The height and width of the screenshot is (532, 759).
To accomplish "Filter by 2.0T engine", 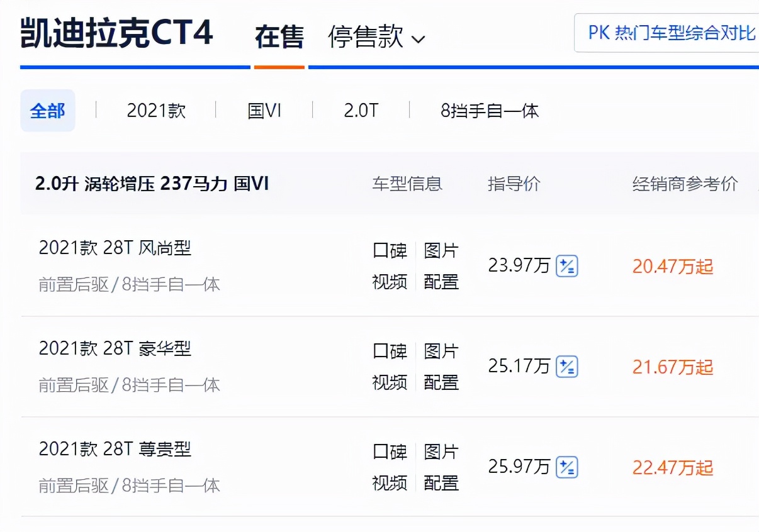I will pos(361,111).
